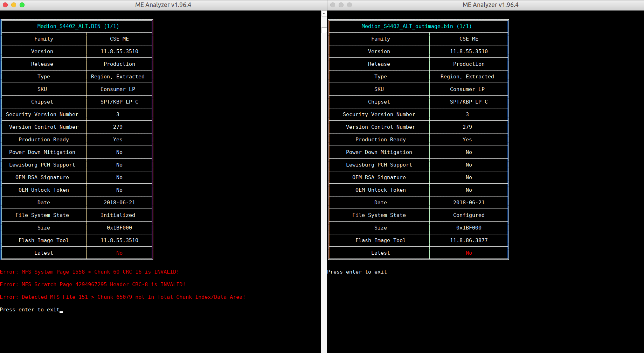Click 'Version Control Number' label in outimage.bin table
Screen dimensions: 644x353
pyautogui.click(x=381, y=127)
